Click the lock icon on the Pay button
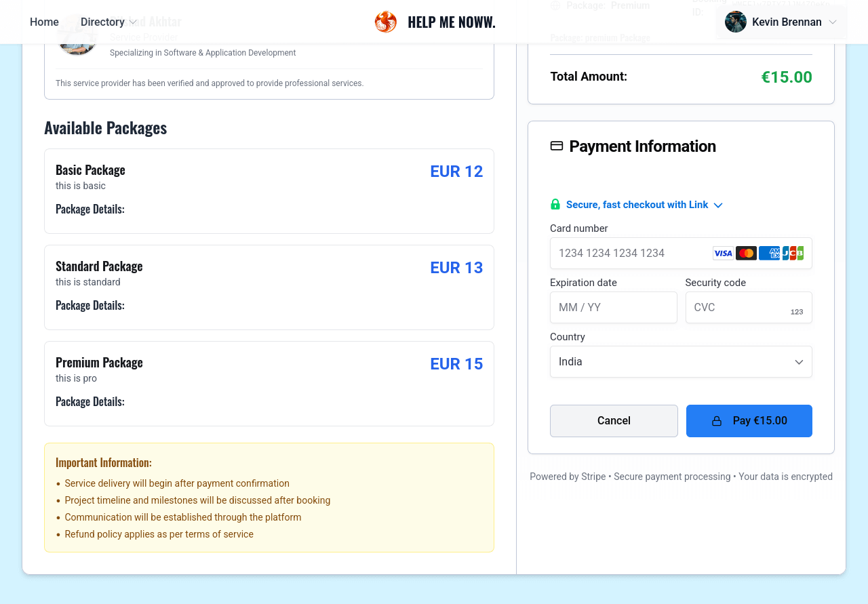 tap(717, 420)
